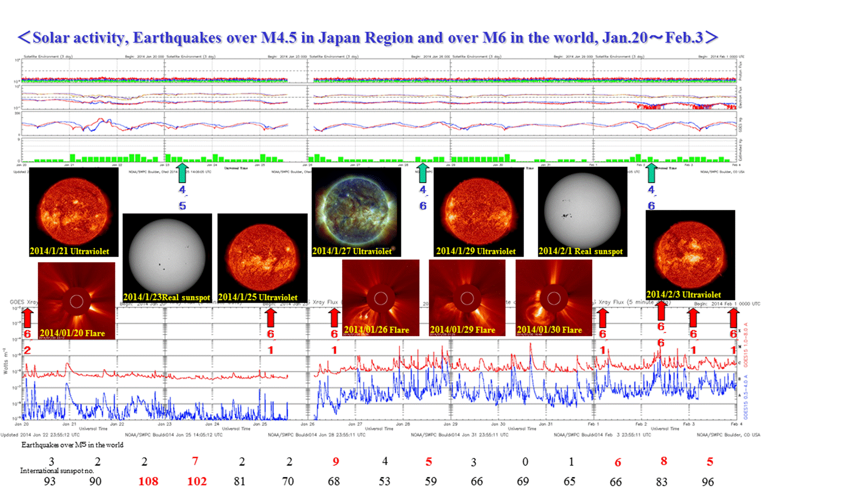Click the sunspot number 96
The width and height of the screenshot is (868, 488).
[708, 482]
